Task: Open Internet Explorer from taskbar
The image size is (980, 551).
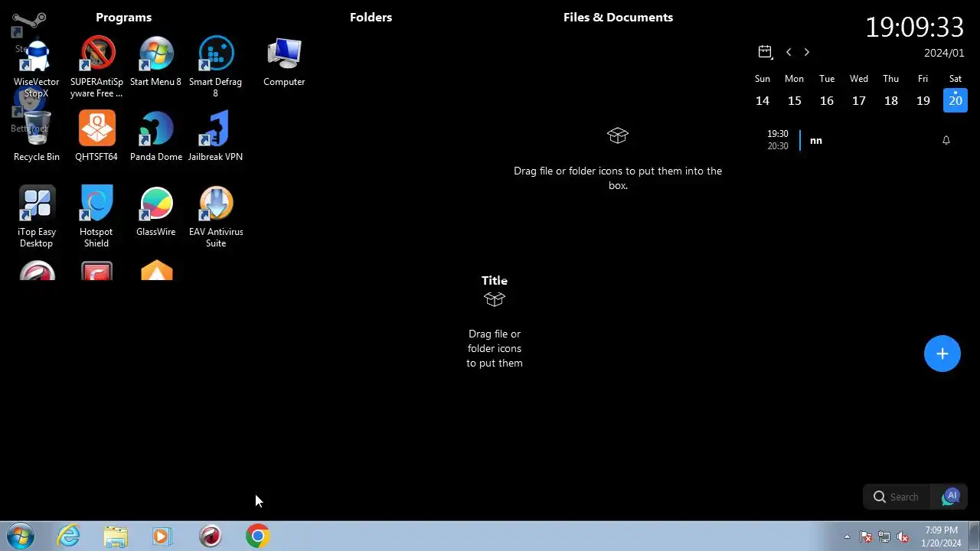Action: [x=69, y=536]
